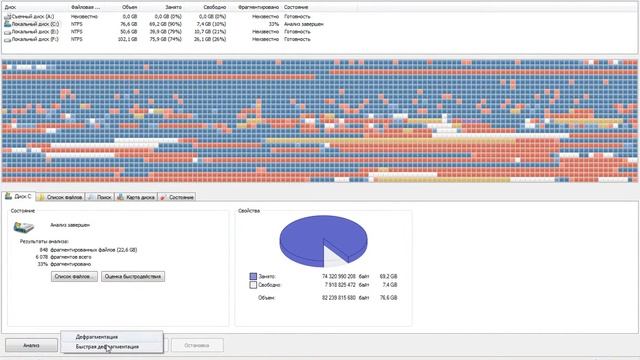Click the '75,9 GB (74%)' used cell
Screen dimensions: 640x360
click(x=165, y=40)
